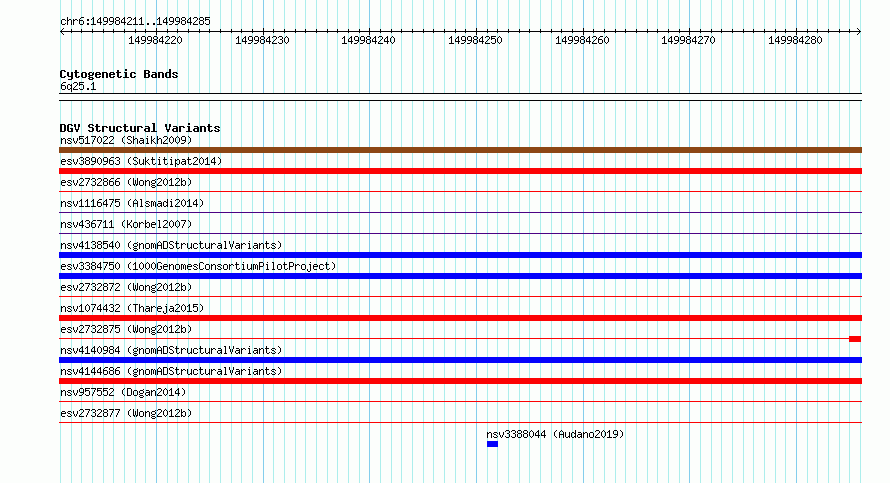Click the chr6:149984211..149984285 region label
Screen dimensions: 890x483
point(135,22)
